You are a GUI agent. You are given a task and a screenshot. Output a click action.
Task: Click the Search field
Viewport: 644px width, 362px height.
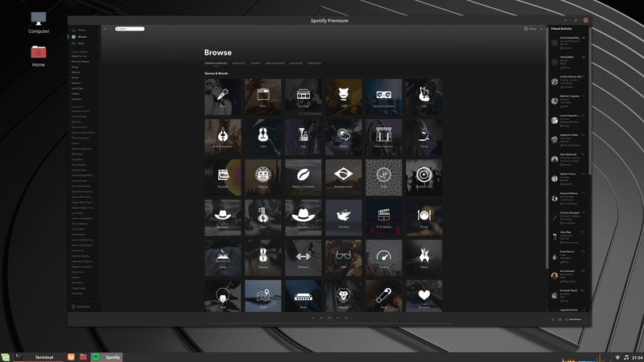click(x=130, y=29)
